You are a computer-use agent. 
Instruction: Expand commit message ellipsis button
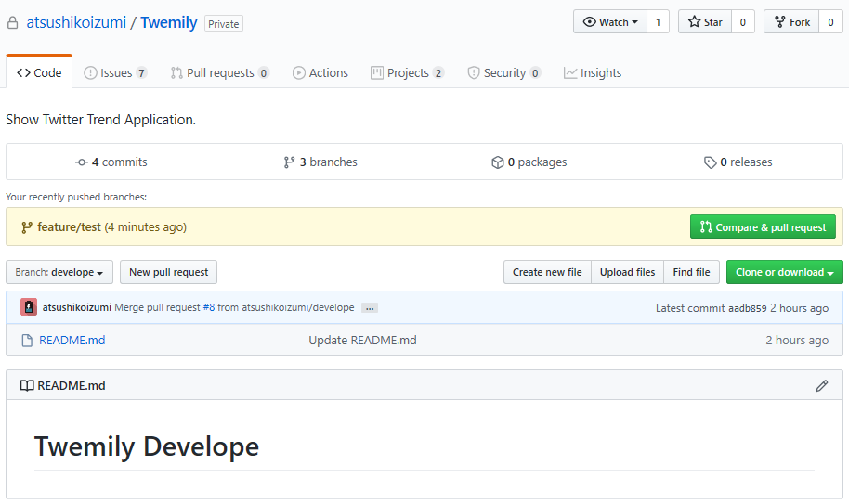click(x=369, y=308)
